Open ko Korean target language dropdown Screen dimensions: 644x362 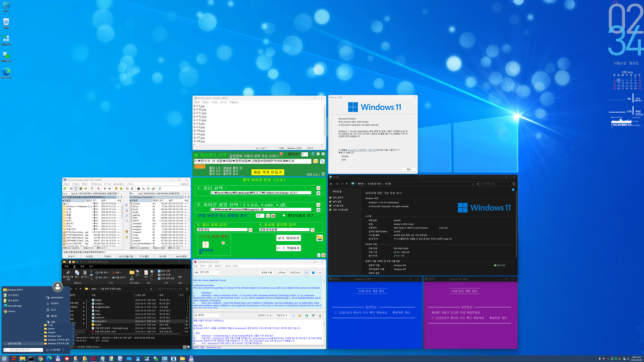click(x=207, y=316)
